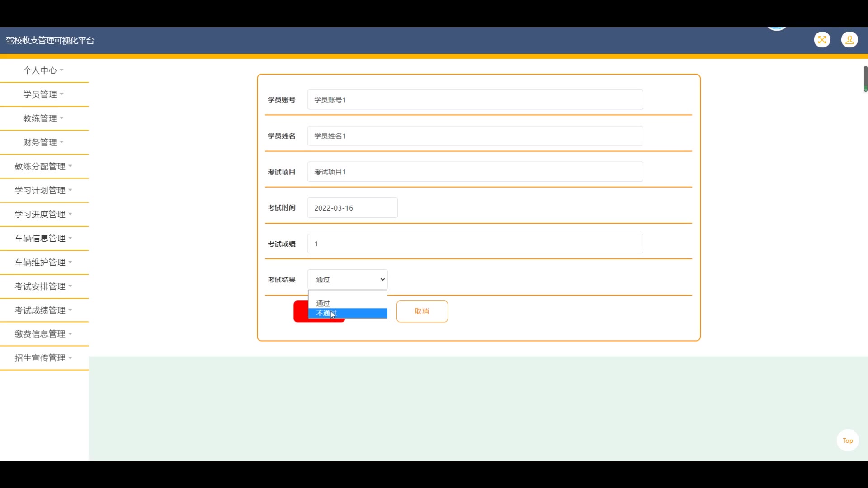Click the fullscreen toggle icon in header

tap(822, 40)
